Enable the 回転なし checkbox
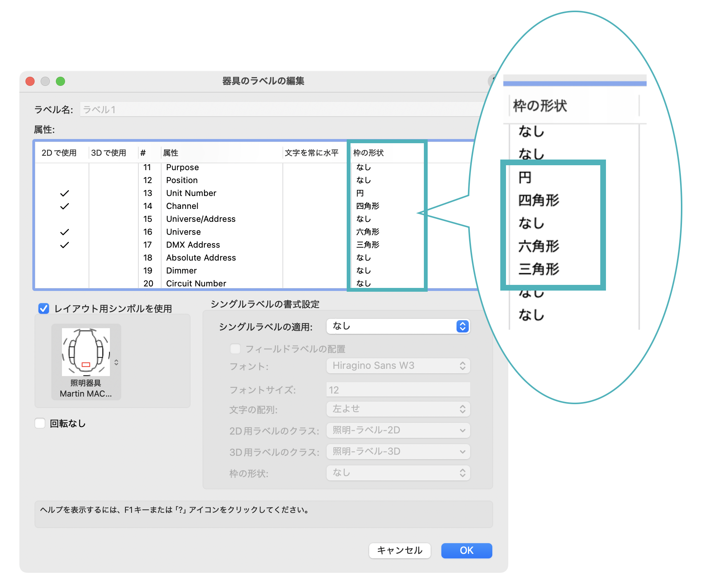The image size is (701, 588). click(40, 423)
